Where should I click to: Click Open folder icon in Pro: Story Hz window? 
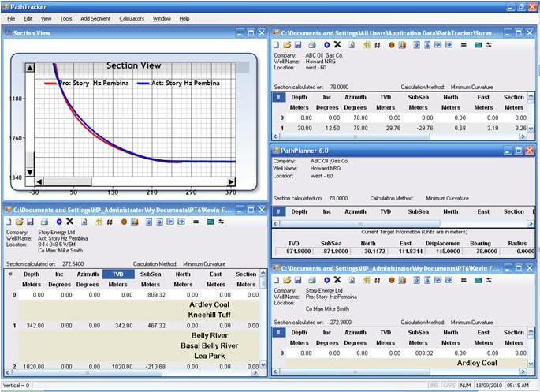click(x=287, y=280)
